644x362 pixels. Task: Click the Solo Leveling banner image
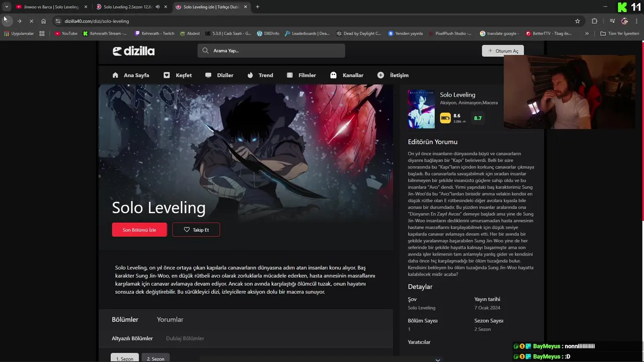tap(246, 153)
